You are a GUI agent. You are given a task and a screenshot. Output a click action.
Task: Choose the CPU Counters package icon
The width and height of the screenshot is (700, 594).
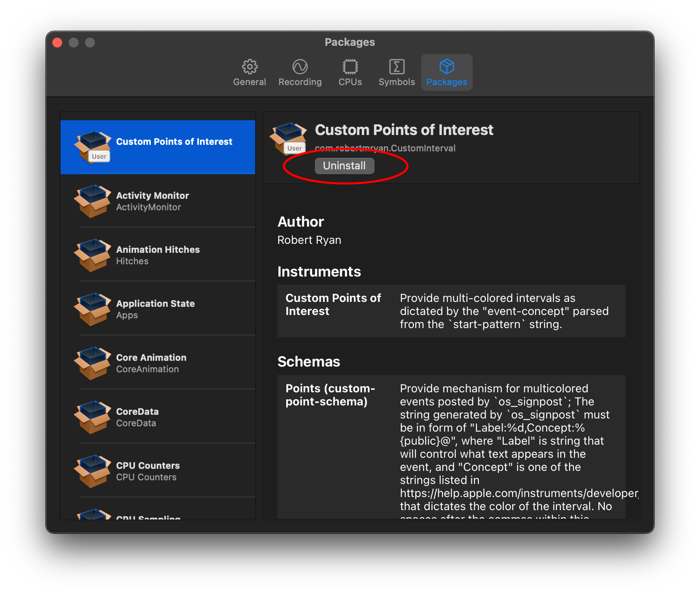pyautogui.click(x=92, y=471)
